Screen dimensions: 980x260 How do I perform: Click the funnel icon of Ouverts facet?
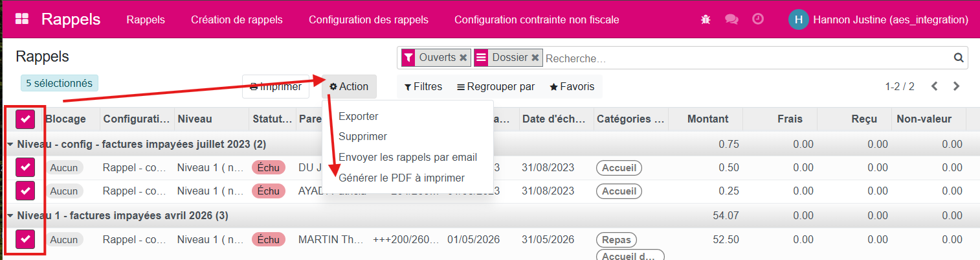(408, 58)
